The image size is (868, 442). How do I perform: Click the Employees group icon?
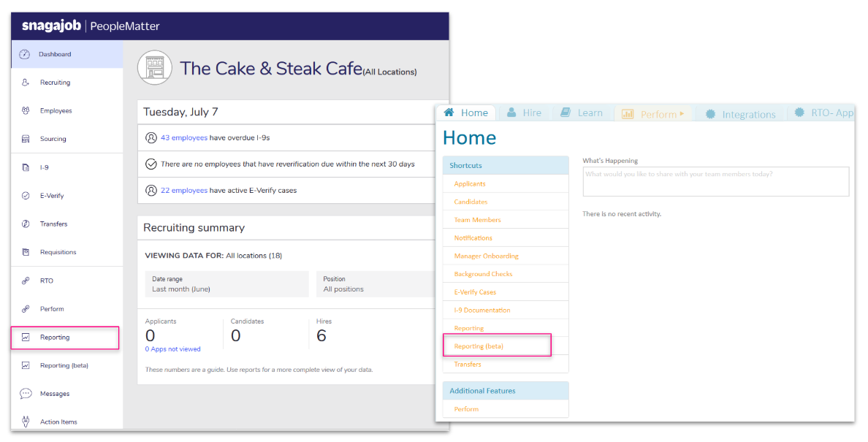26,110
